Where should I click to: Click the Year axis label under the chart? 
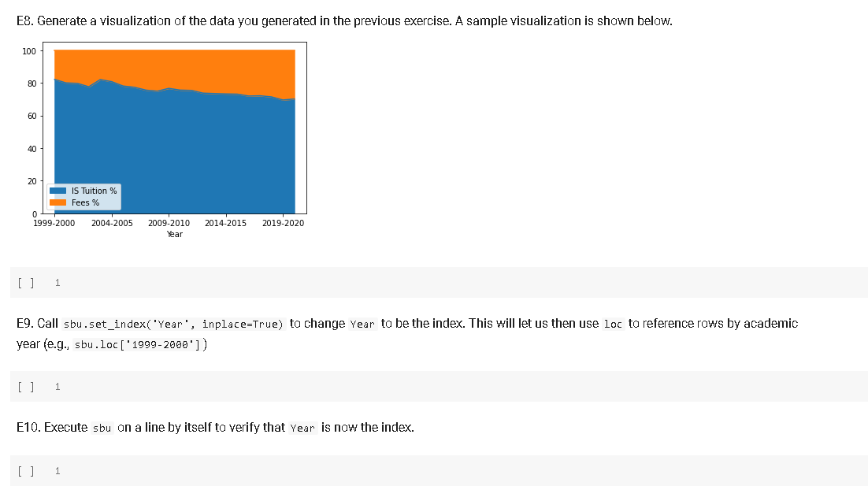click(174, 234)
